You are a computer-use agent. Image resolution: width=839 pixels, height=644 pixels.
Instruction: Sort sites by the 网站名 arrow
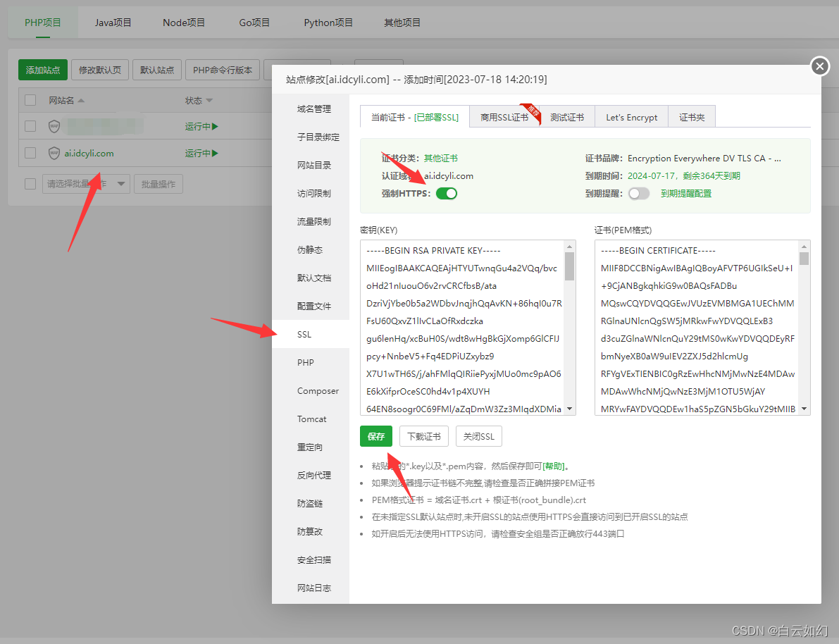tap(81, 101)
